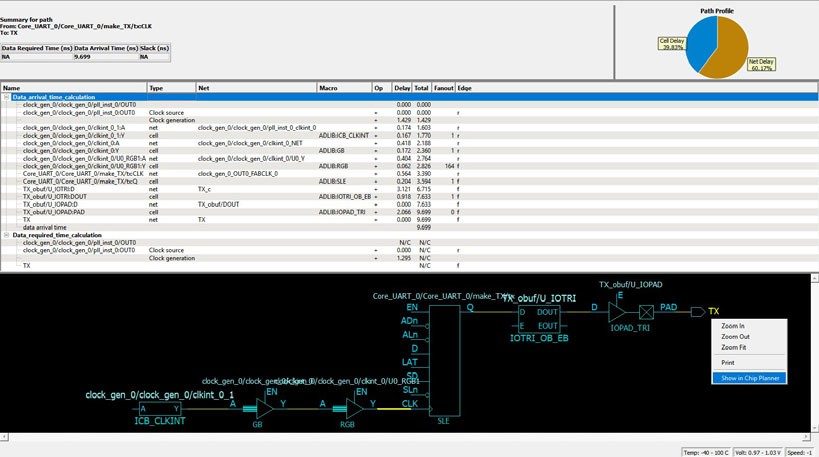The height and width of the screenshot is (457, 819).
Task: Click the schematic horizontal scrollbar
Action: pyautogui.click(x=400, y=438)
